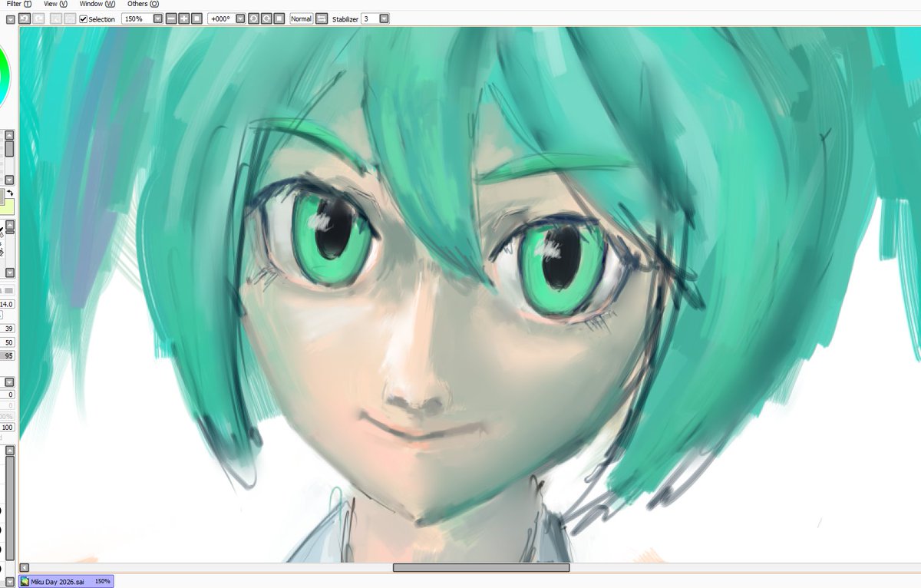921x588 pixels.
Task: Click the brush parameter value 39
Action: [8, 329]
